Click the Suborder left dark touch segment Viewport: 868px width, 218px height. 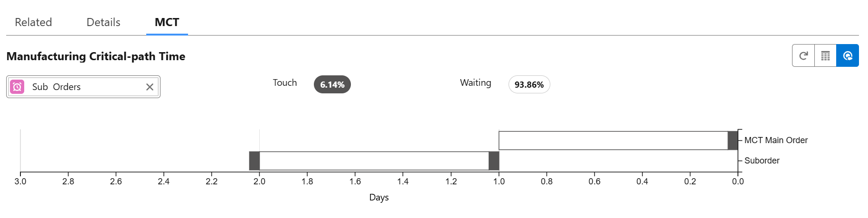[255, 161]
